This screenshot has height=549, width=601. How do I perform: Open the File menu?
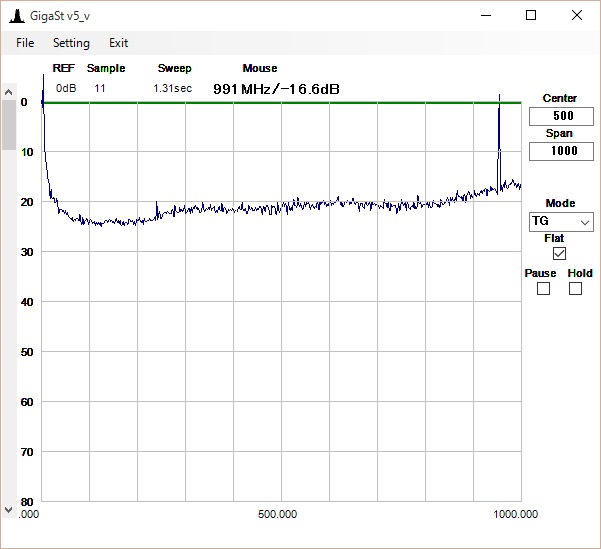(25, 43)
